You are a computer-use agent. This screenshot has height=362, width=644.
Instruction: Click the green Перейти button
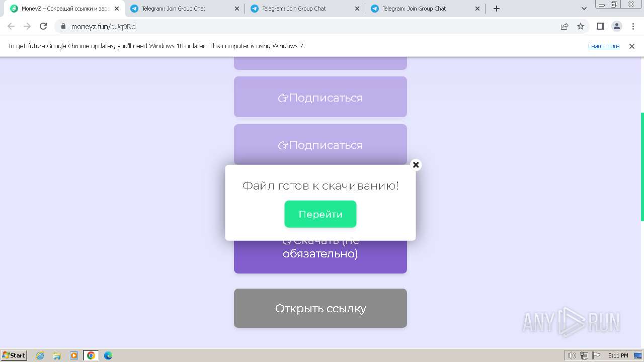320,214
